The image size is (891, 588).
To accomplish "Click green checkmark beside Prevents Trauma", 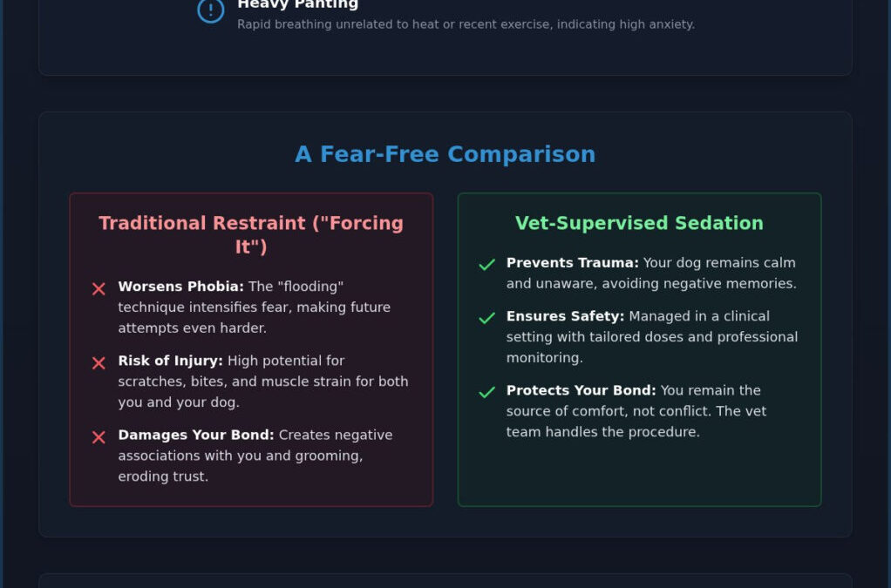I will coord(487,265).
